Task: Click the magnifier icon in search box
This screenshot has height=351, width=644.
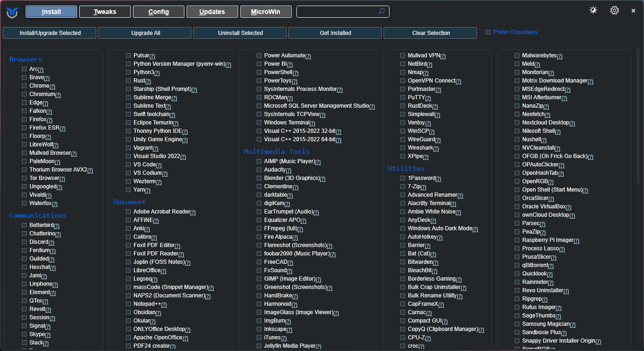Action: [381, 12]
